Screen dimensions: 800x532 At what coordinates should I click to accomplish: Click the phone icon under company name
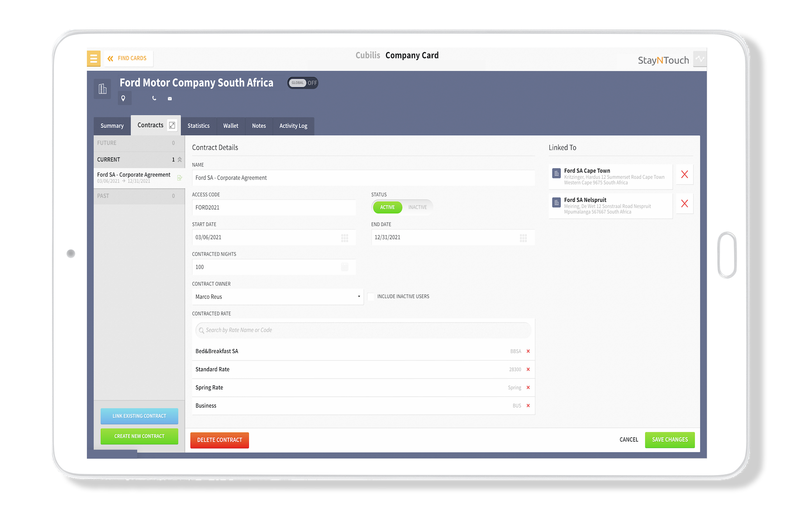[x=154, y=98]
